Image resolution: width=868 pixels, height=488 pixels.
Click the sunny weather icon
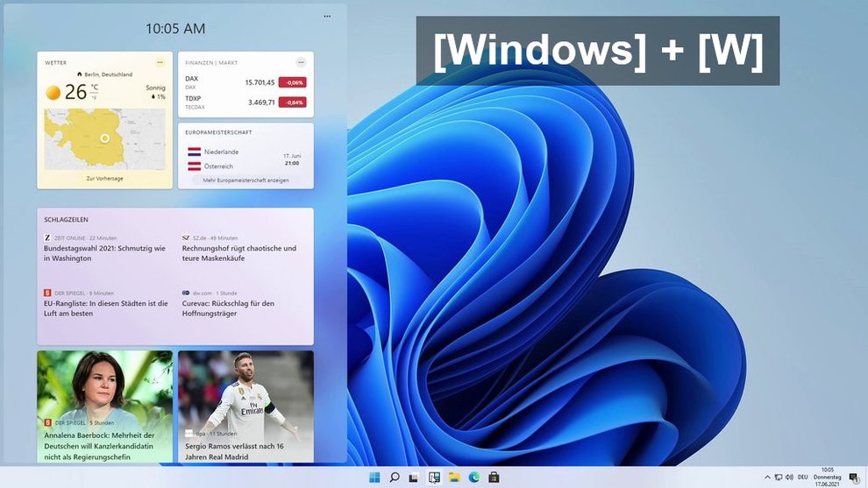pyautogui.click(x=53, y=92)
